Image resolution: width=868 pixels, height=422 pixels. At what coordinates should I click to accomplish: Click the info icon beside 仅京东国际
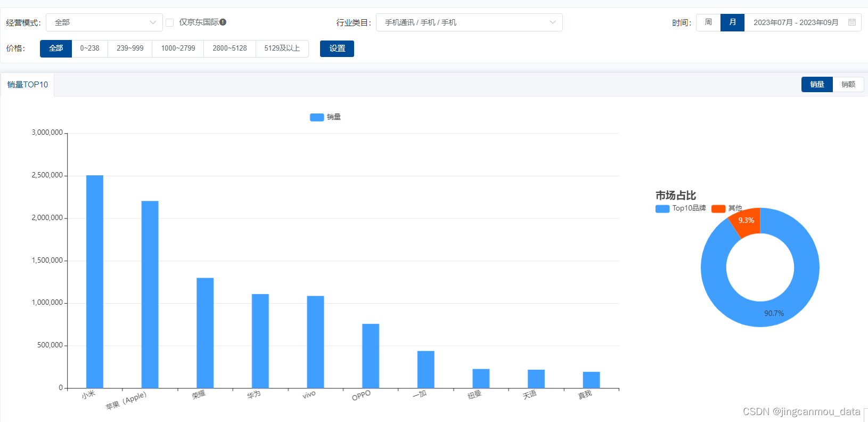223,22
